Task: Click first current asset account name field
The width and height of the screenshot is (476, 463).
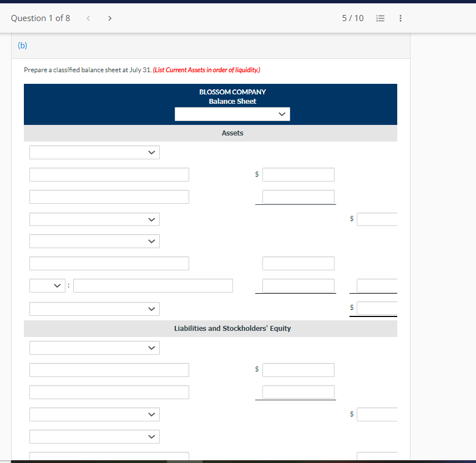Action: point(109,175)
